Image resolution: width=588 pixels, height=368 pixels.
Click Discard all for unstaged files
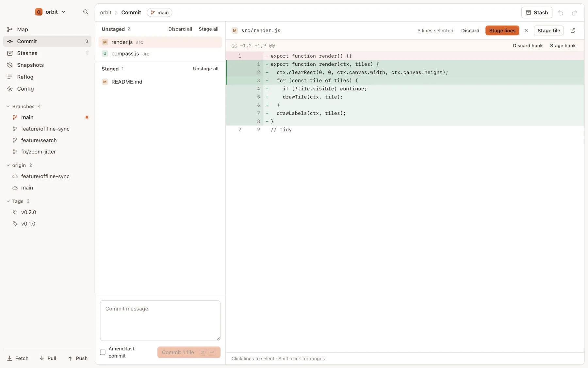[x=180, y=29]
